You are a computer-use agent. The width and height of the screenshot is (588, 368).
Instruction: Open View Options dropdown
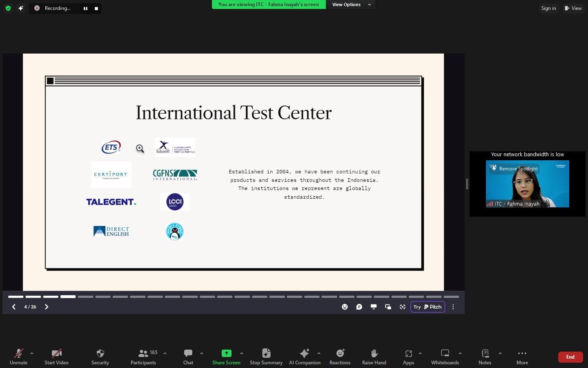351,4
